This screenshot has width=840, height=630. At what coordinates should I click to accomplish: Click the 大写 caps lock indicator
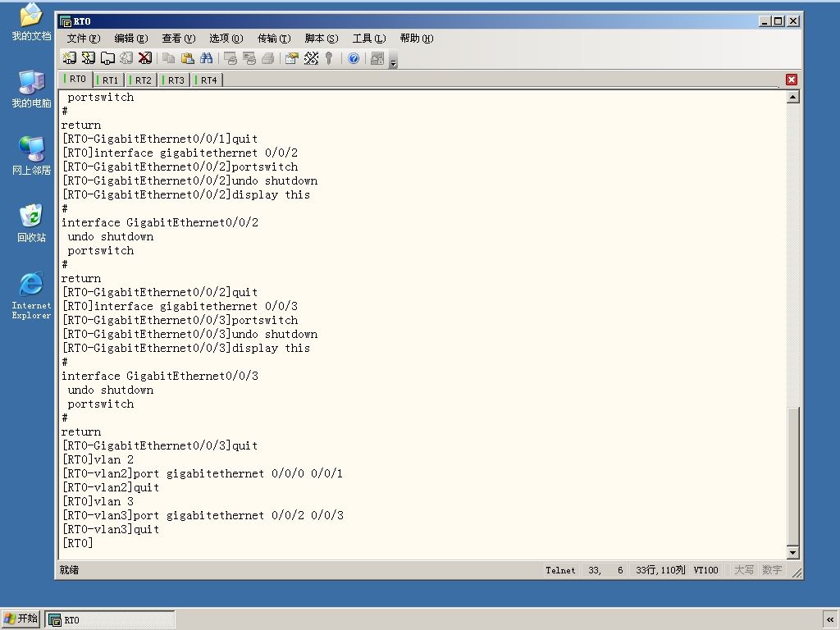[743, 571]
